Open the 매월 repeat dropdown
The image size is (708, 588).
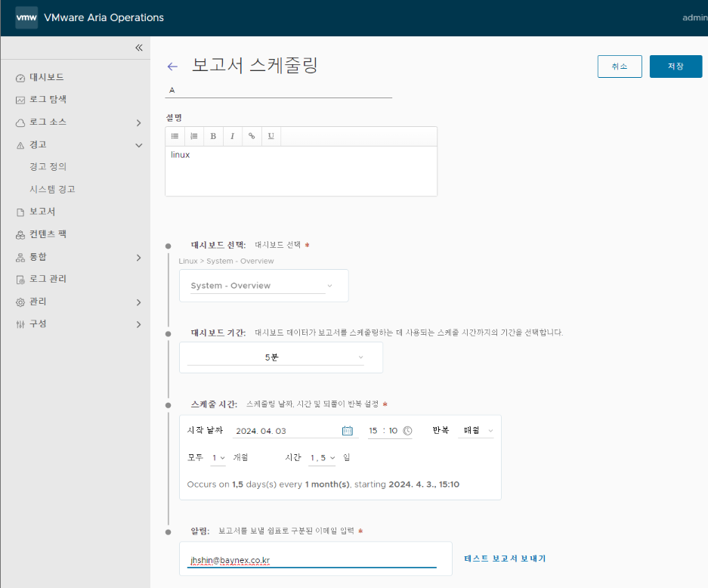coord(476,431)
